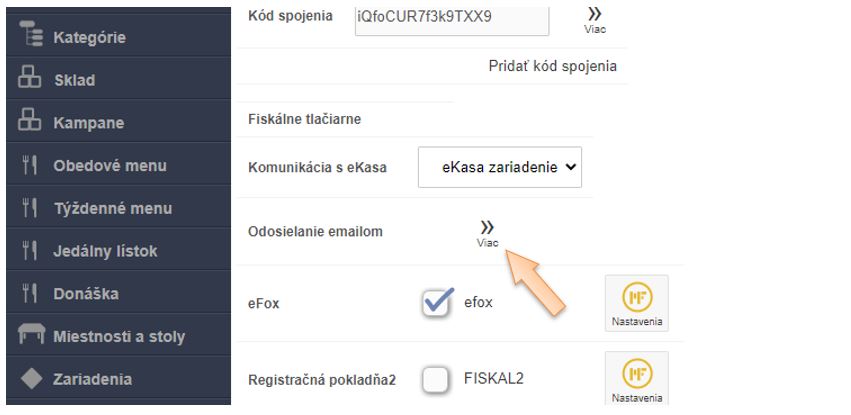Select Kampane in the sidebar
This screenshot has height=415, width=851.
click(88, 123)
